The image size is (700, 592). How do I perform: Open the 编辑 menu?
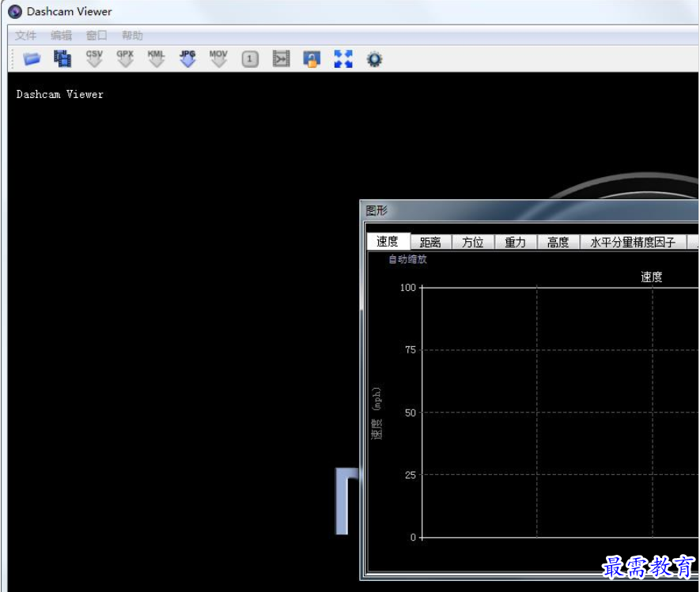(61, 36)
